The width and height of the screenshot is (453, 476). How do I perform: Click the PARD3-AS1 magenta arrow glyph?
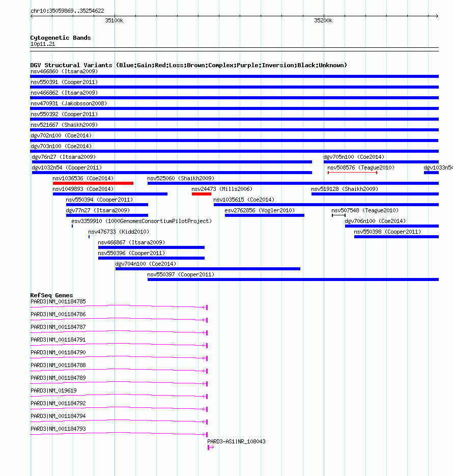point(211,447)
